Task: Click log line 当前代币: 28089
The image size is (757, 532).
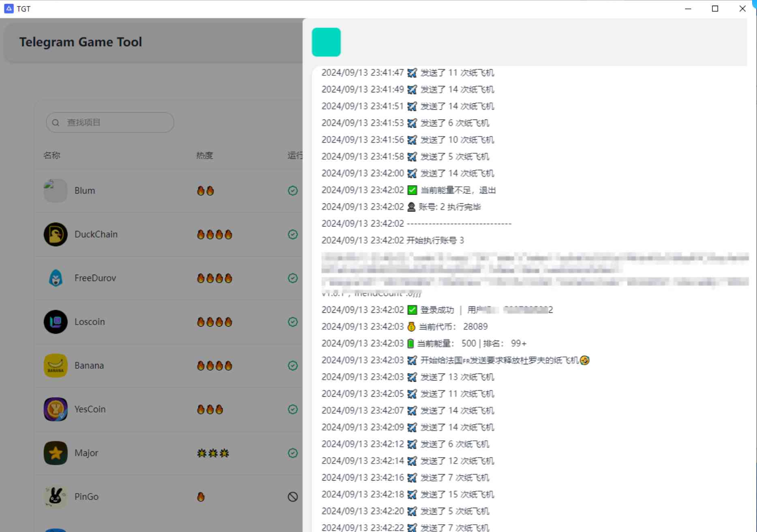Action: click(405, 327)
